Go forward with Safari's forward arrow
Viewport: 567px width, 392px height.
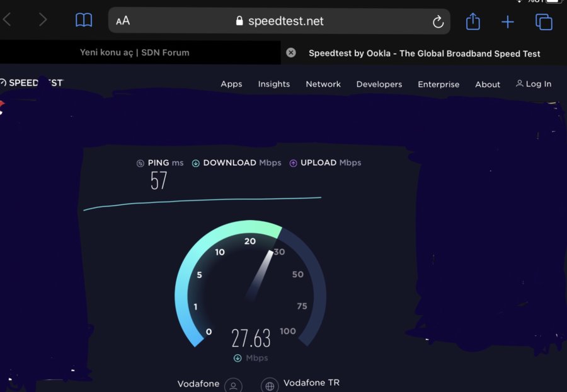pyautogui.click(x=43, y=20)
